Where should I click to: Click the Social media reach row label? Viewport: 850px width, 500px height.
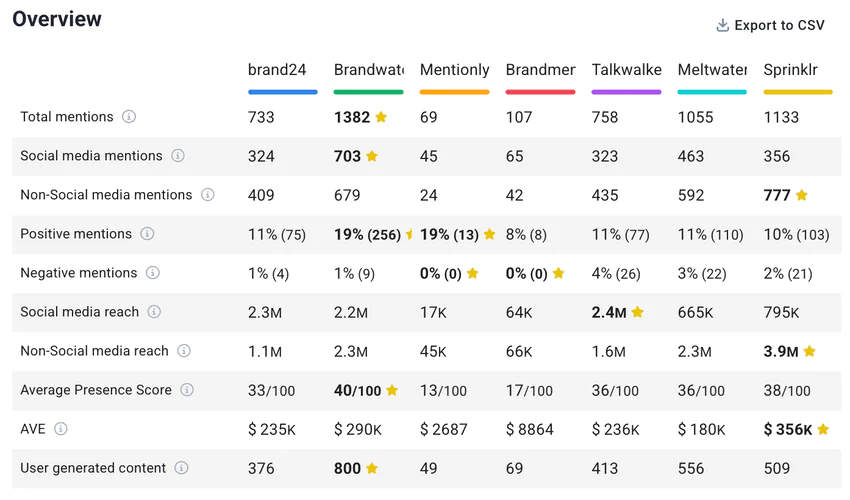[80, 312]
